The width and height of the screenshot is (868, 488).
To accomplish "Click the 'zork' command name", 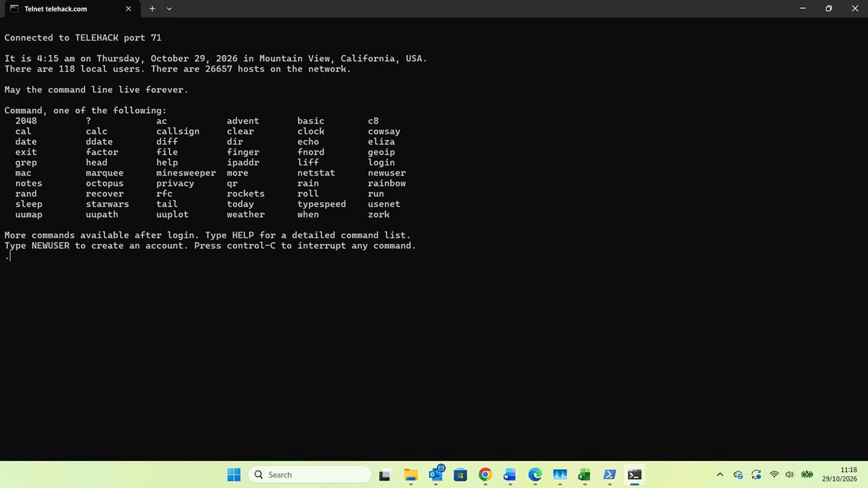I will point(378,214).
